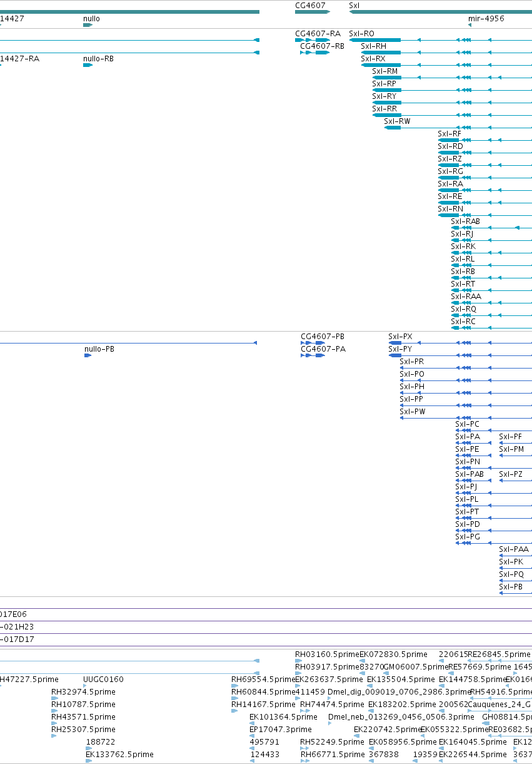Select transcript label Sxl-RE
Image resolution: width=532 pixels, height=764 pixels.
(x=450, y=196)
